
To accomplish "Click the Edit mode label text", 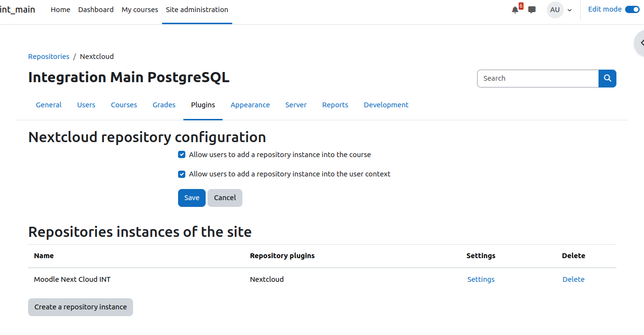I will [605, 9].
